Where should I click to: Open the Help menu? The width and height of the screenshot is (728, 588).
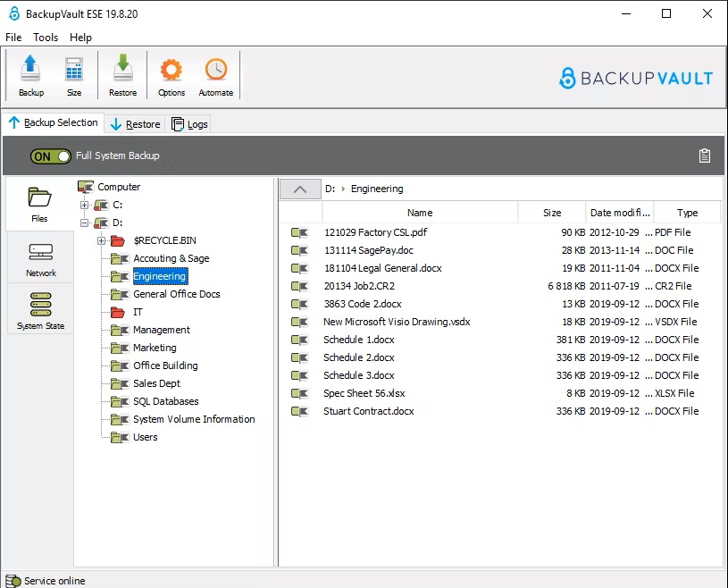[x=80, y=38]
